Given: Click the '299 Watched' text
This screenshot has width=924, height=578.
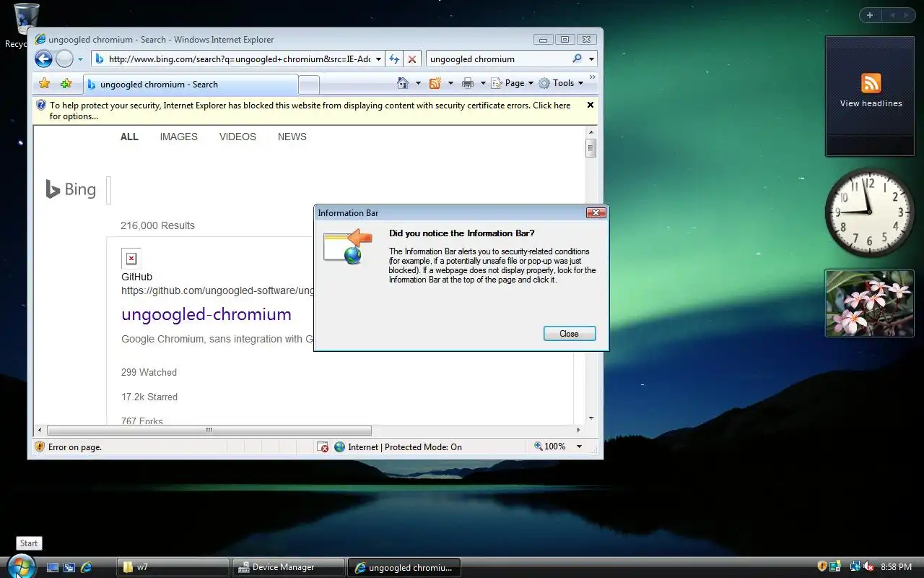Looking at the screenshot, I should [x=149, y=373].
